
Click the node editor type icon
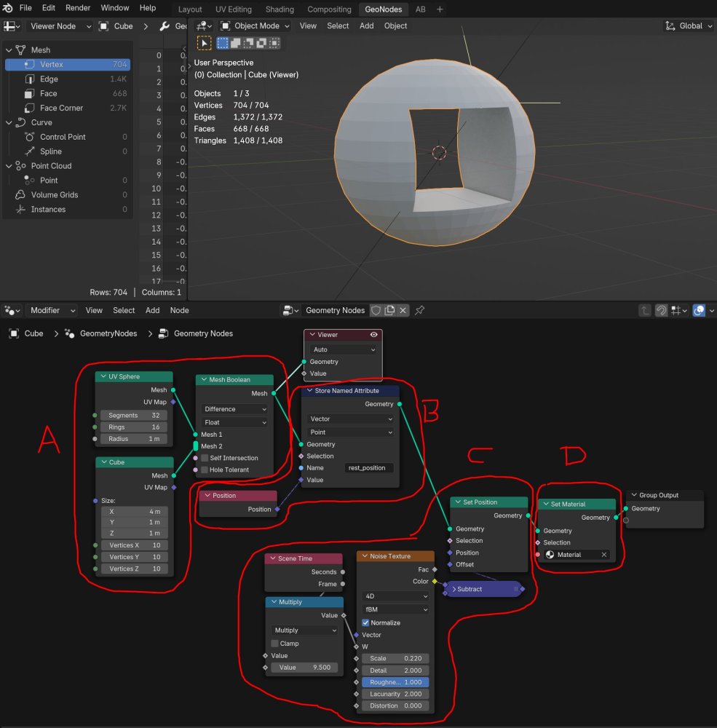point(11,310)
